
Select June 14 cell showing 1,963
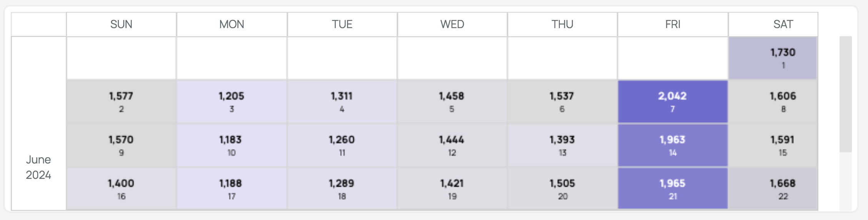tap(673, 145)
